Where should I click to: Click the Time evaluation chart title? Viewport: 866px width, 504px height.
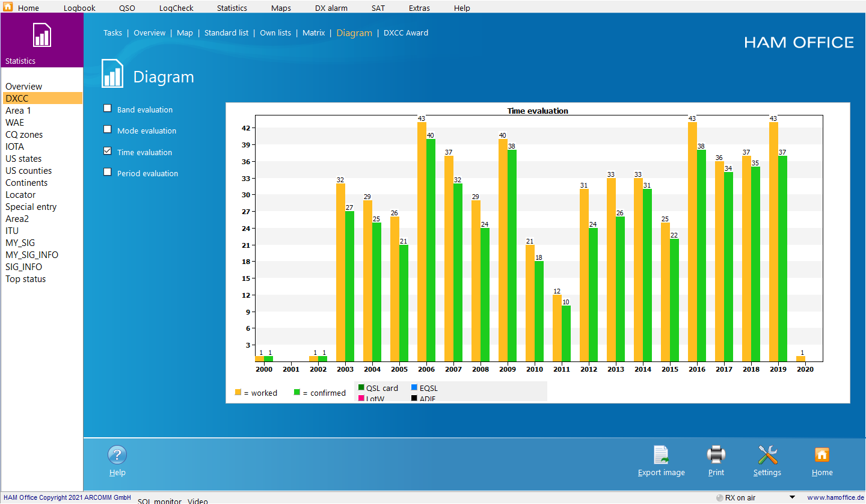pyautogui.click(x=538, y=111)
